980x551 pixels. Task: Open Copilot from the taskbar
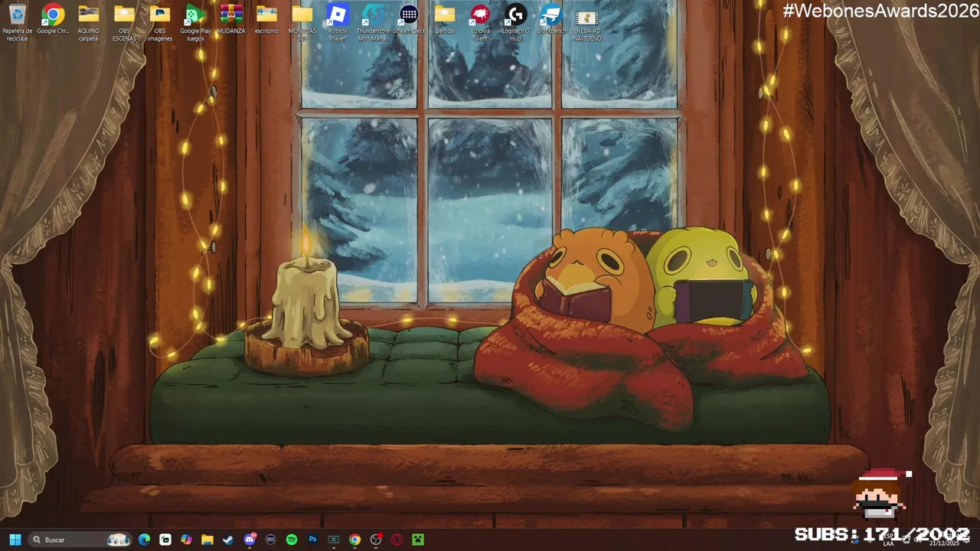[x=186, y=540]
